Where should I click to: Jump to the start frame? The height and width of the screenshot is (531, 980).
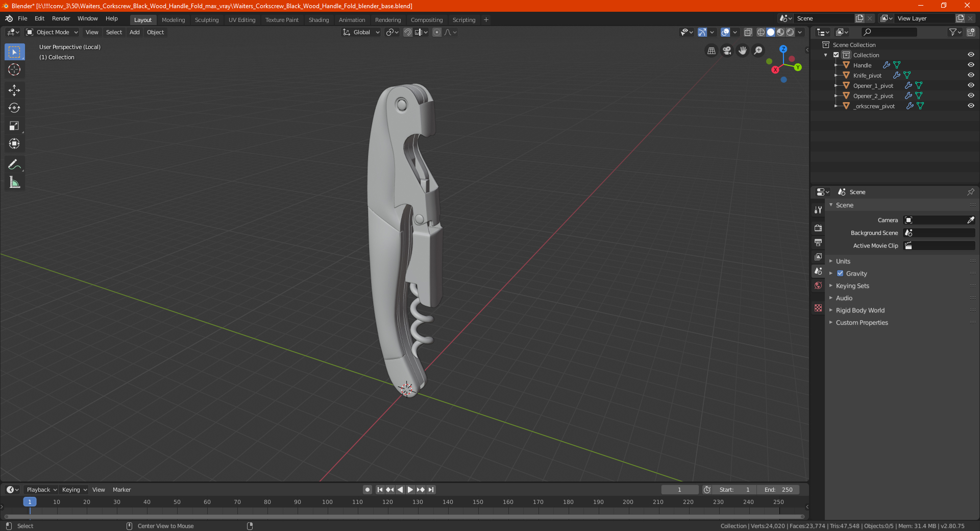(380, 490)
